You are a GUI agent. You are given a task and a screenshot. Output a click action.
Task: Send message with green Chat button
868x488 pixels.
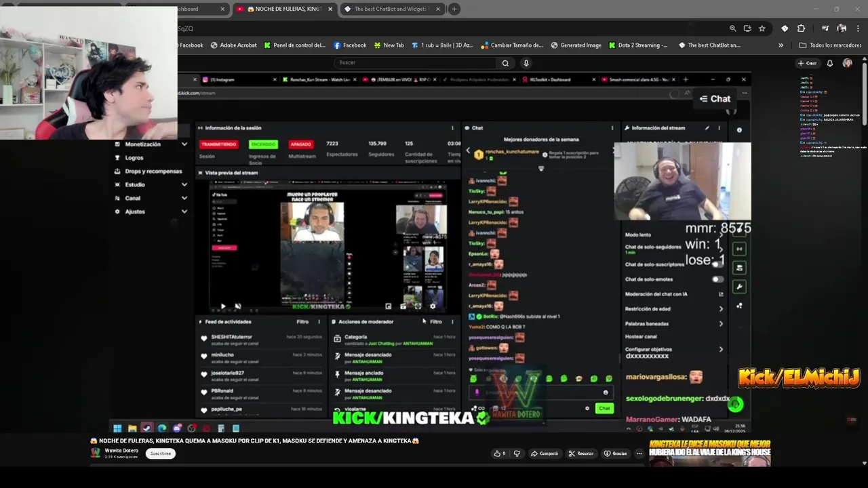tap(604, 408)
